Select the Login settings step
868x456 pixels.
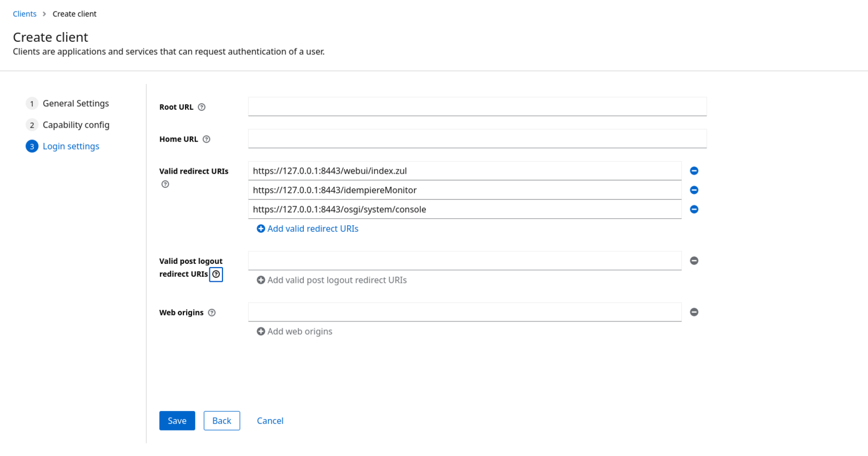tap(71, 147)
